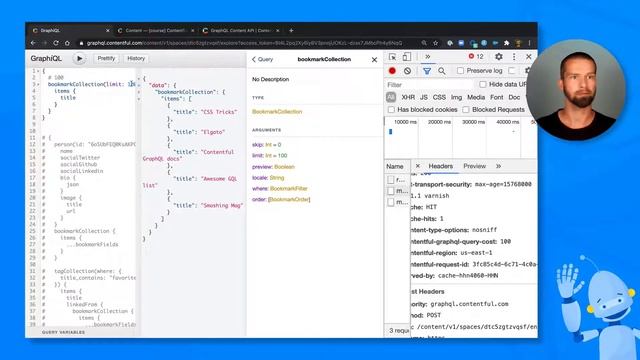Enable the Preserve log checkbox
Screen dimensions: 640x360
pyautogui.click(x=460, y=71)
